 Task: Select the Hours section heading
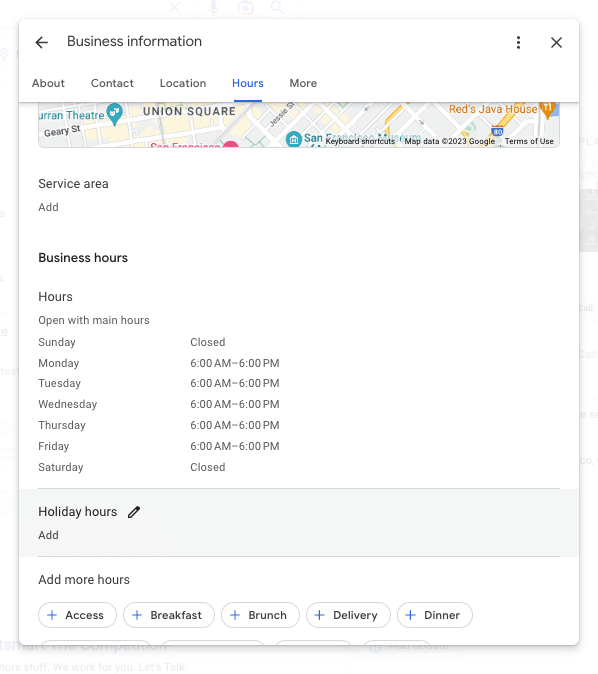click(55, 297)
